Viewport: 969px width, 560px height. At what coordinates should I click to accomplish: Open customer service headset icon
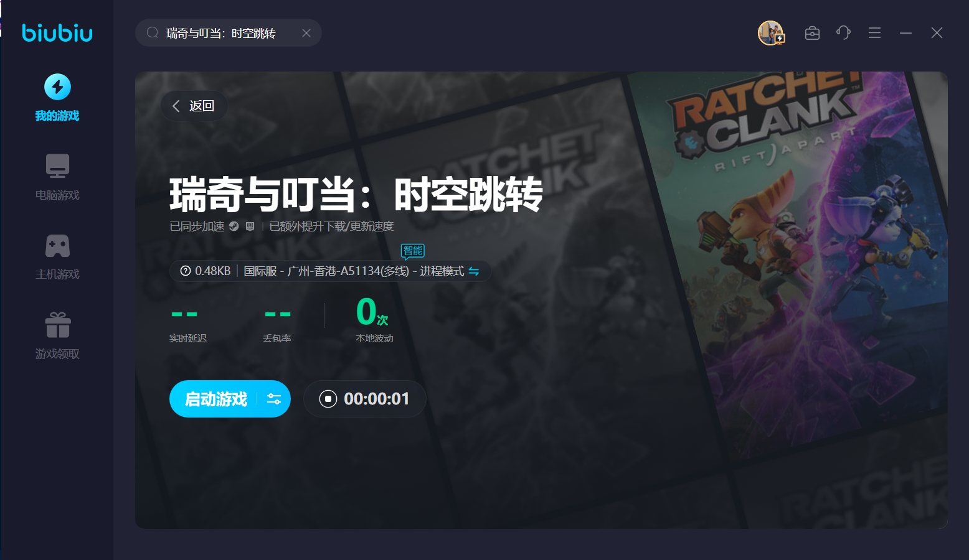click(x=843, y=33)
